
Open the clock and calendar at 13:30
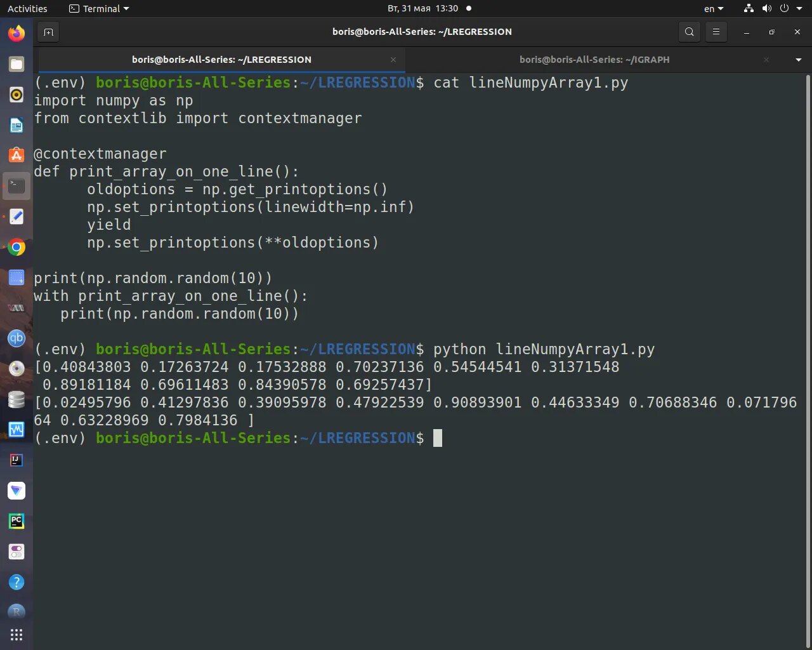(422, 8)
